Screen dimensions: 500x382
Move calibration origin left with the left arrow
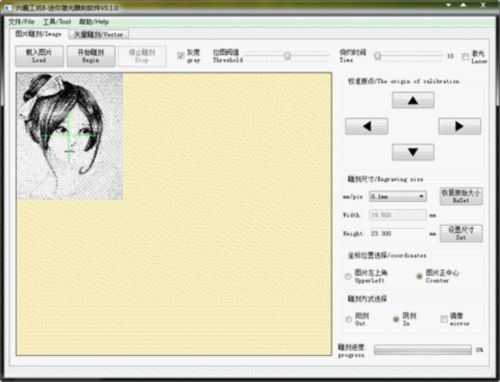point(366,126)
